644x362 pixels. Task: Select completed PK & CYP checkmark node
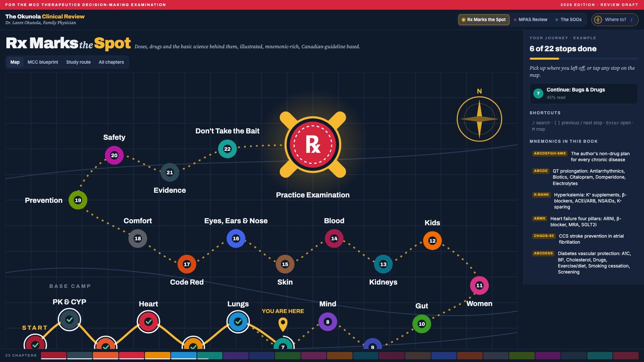tap(69, 320)
